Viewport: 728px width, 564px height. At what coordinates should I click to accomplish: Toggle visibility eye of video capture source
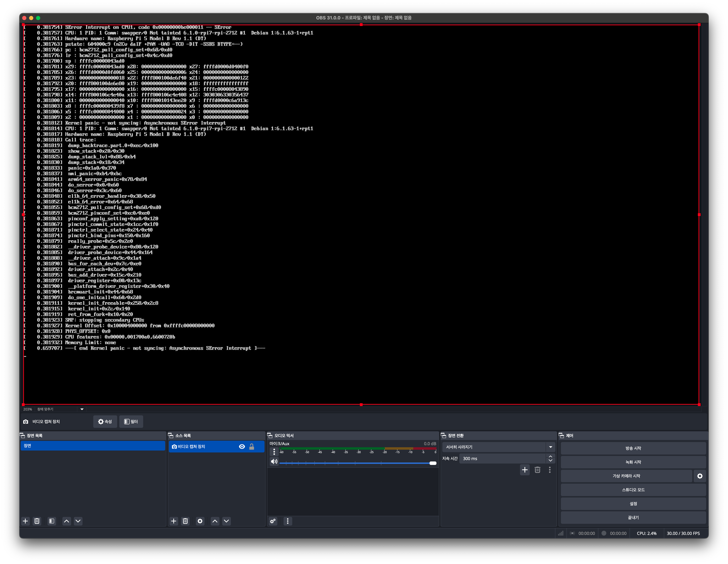coord(242,447)
